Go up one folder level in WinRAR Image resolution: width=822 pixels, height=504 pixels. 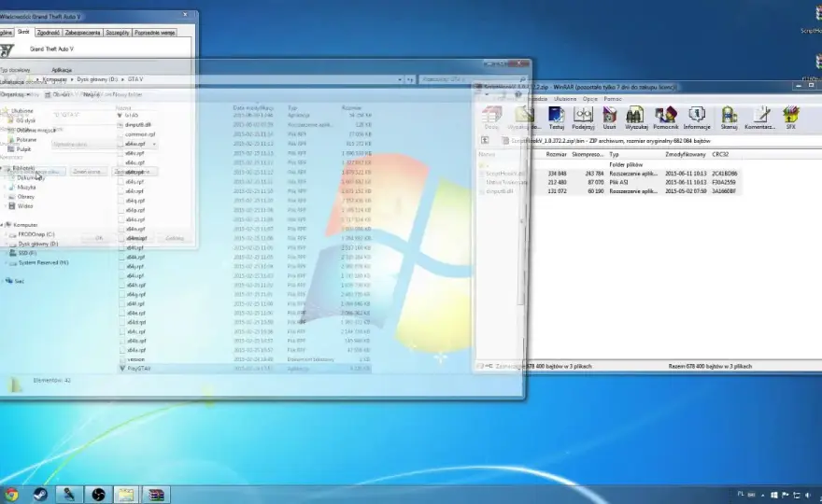tap(485, 140)
